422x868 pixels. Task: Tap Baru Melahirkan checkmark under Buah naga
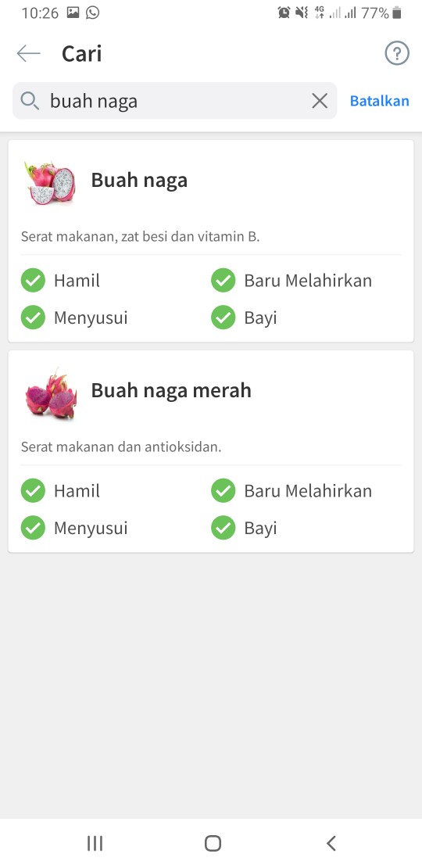click(x=224, y=280)
